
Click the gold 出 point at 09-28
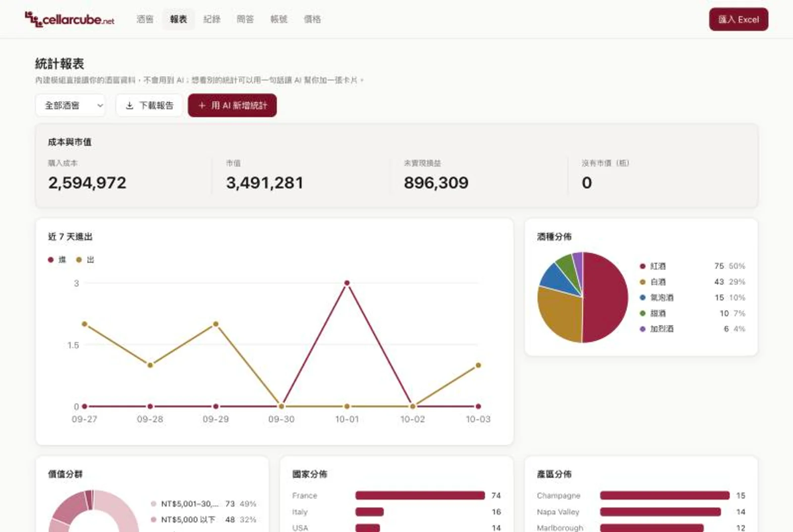(x=150, y=365)
